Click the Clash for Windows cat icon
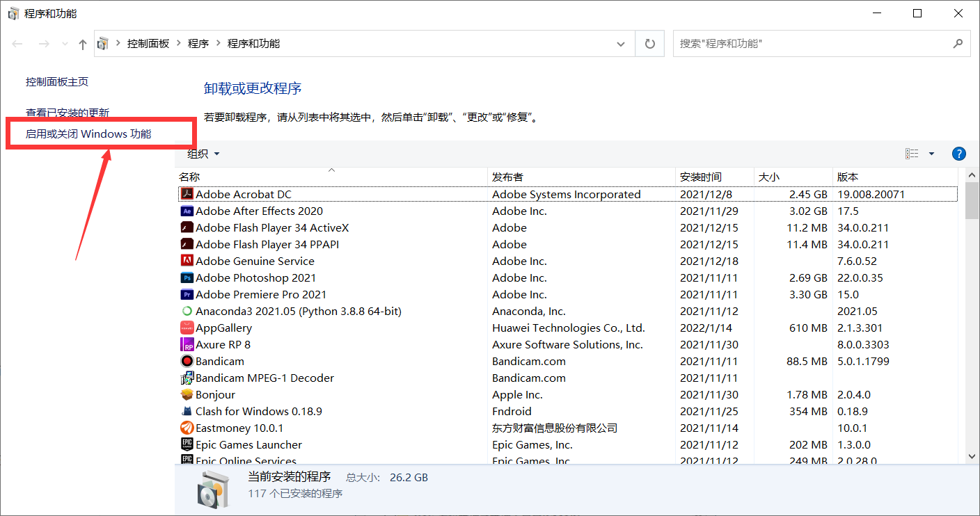Screen dimensions: 980x516 pyautogui.click(x=187, y=411)
